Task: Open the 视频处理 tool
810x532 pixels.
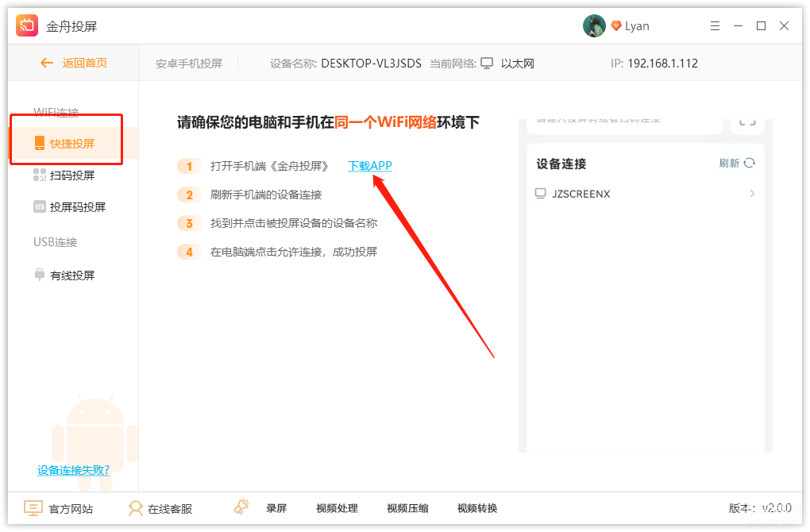Action: click(x=337, y=508)
